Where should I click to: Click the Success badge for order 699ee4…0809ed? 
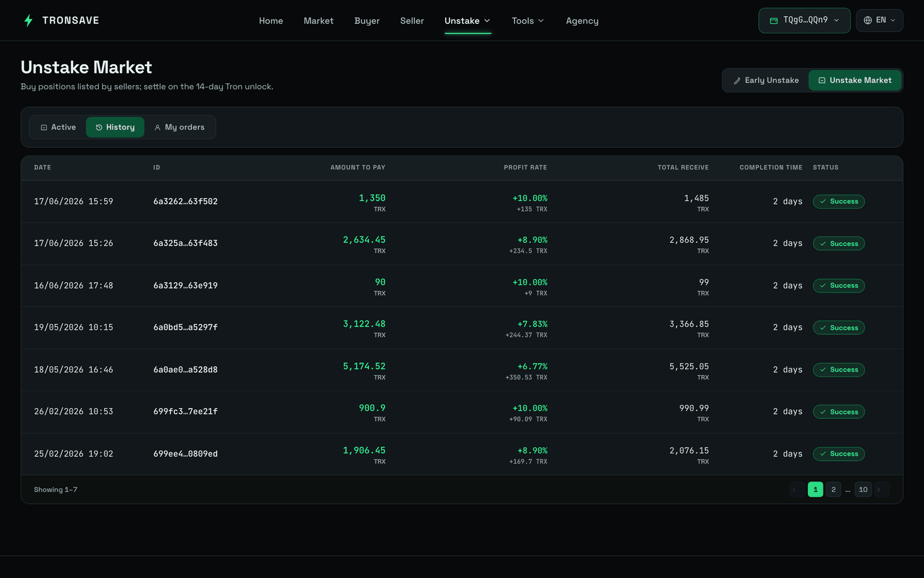(839, 454)
